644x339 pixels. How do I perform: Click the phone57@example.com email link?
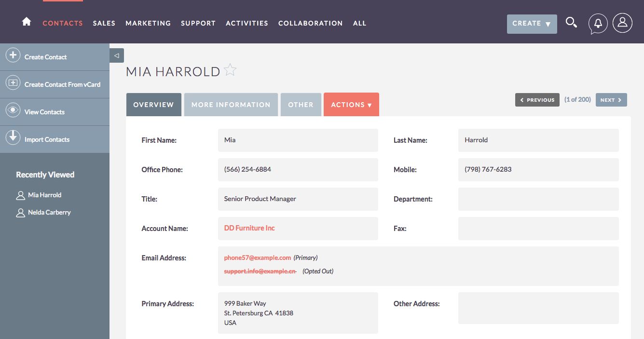[x=258, y=258]
